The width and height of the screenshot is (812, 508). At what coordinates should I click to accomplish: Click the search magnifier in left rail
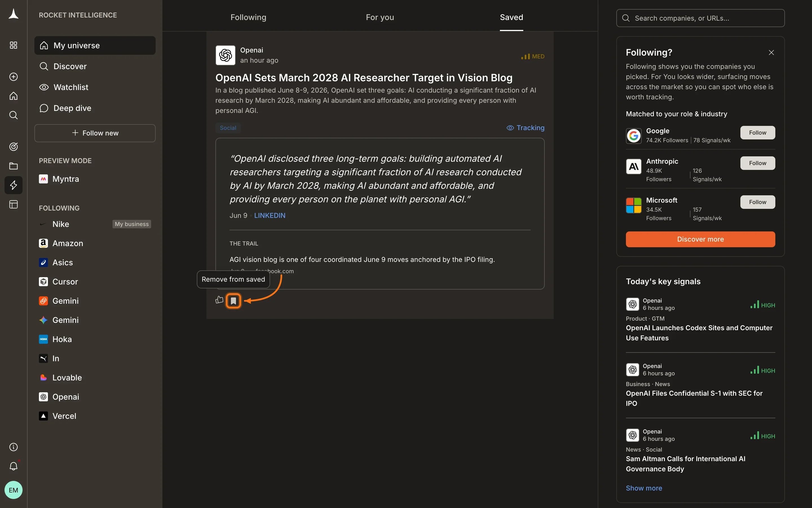(x=14, y=115)
